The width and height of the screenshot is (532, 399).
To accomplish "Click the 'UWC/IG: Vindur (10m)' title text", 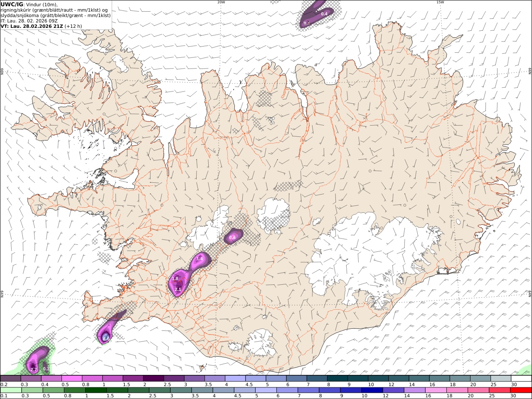I will pos(30,5).
